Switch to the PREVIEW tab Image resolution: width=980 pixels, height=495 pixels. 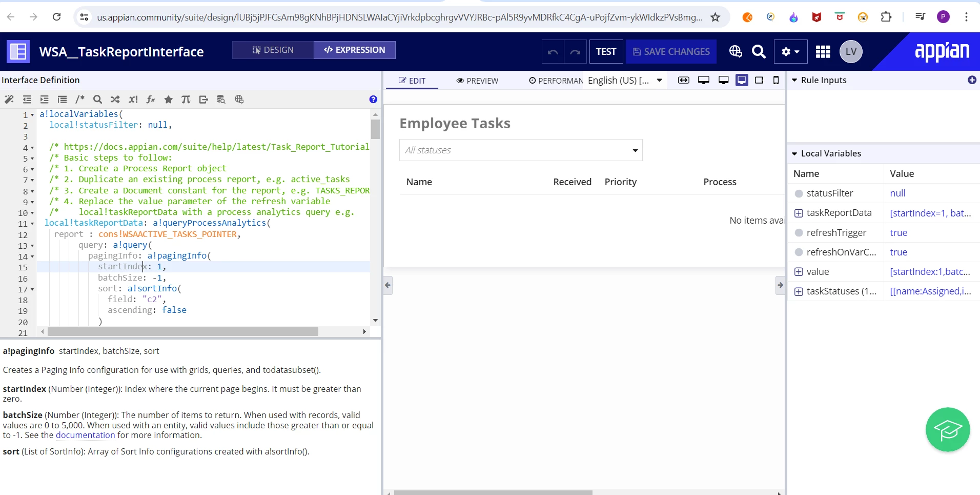click(x=477, y=81)
